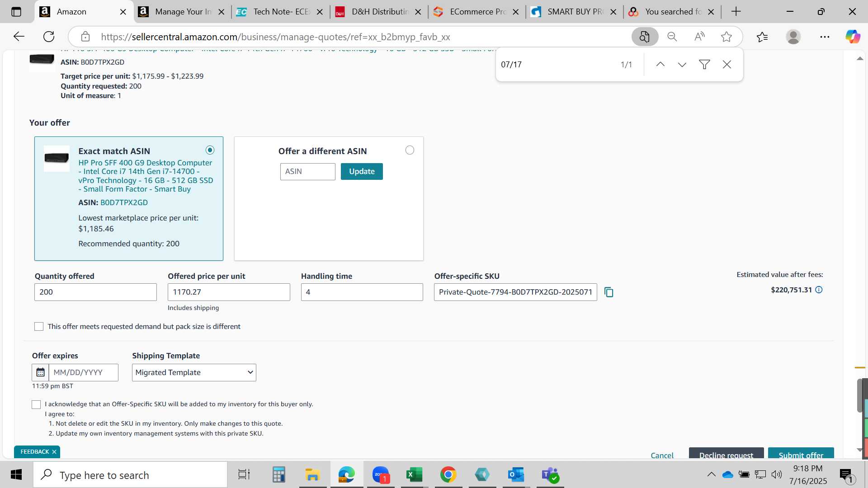Viewport: 868px width, 488px height.
Task: Open Windows Start menu
Action: coord(16,475)
